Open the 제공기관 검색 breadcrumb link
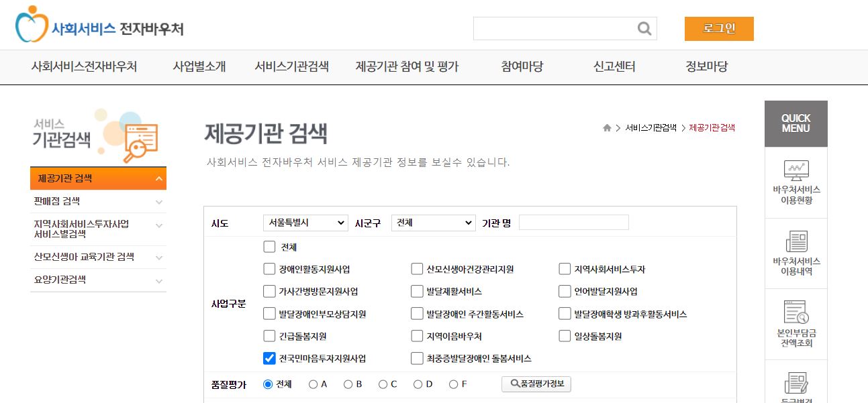Image resolution: width=868 pixels, height=403 pixels. pyautogui.click(x=711, y=126)
